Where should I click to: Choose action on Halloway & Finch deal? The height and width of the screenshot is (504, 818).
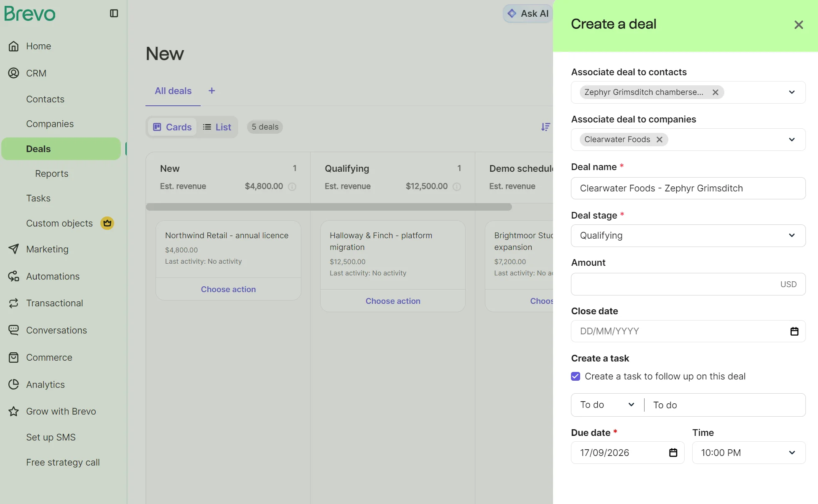[x=393, y=301]
